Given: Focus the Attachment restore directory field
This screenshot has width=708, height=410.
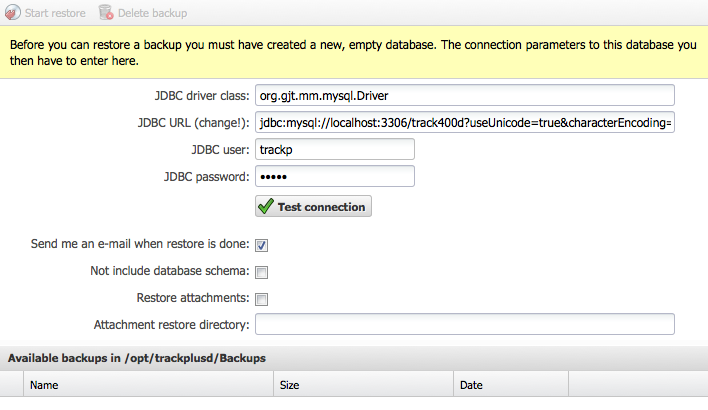Looking at the screenshot, I should click(465, 325).
